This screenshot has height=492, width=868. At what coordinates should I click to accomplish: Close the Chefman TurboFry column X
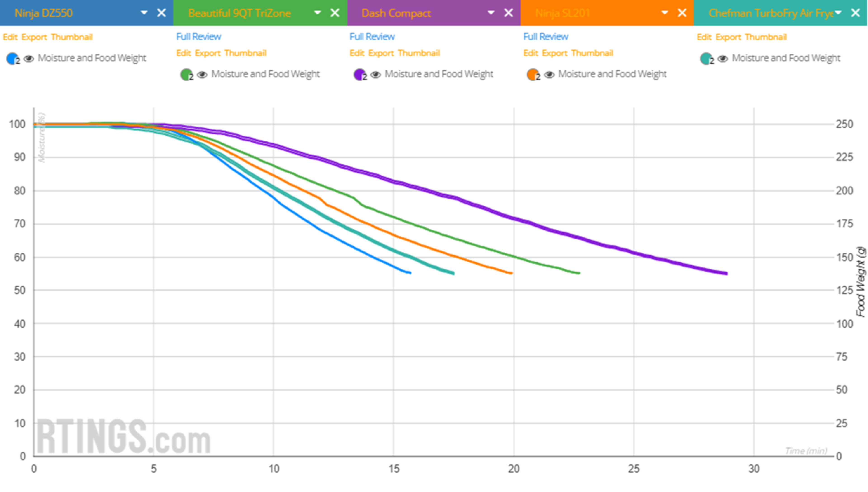856,13
